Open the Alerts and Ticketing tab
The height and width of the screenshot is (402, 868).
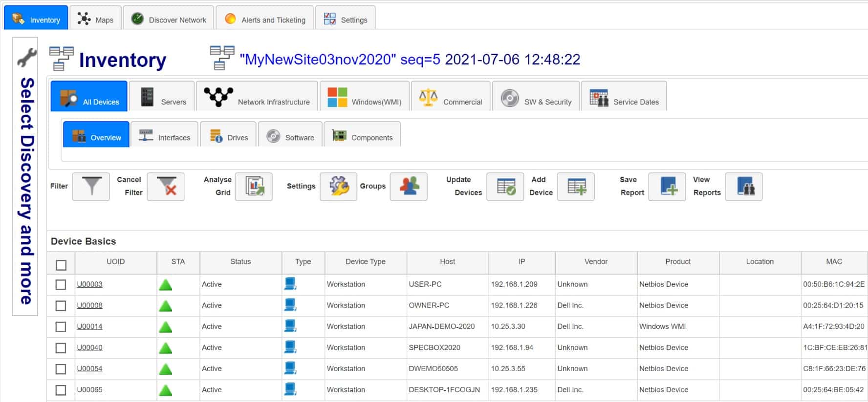point(264,18)
